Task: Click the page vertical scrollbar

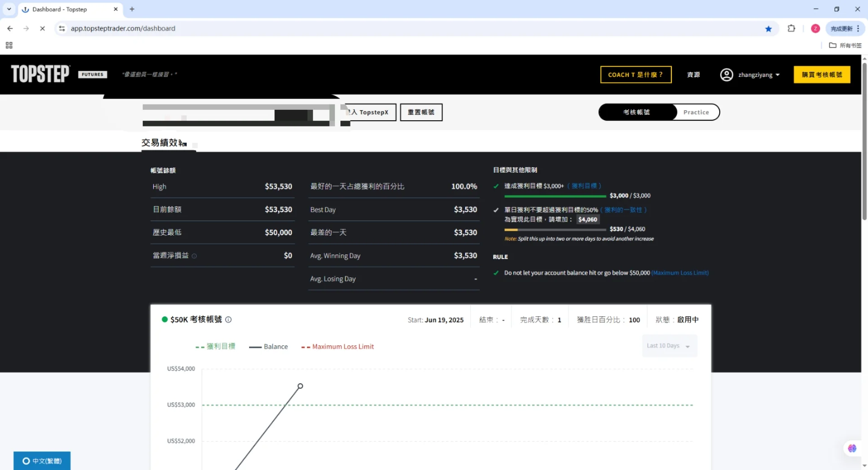Action: coord(864,141)
